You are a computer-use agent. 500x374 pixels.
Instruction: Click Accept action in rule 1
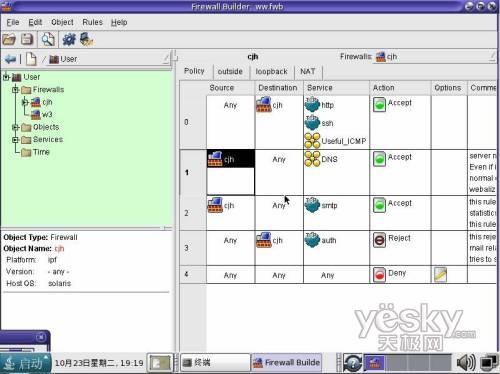click(392, 158)
